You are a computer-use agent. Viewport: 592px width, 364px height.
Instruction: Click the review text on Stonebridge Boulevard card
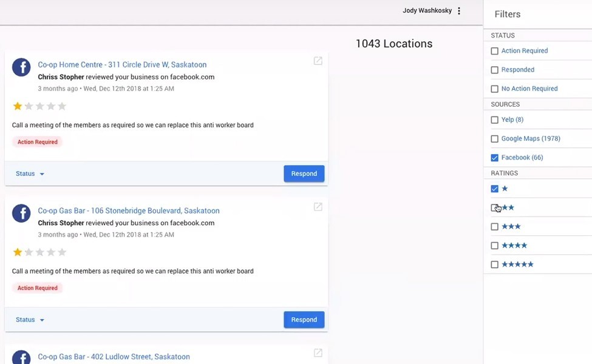pyautogui.click(x=132, y=271)
